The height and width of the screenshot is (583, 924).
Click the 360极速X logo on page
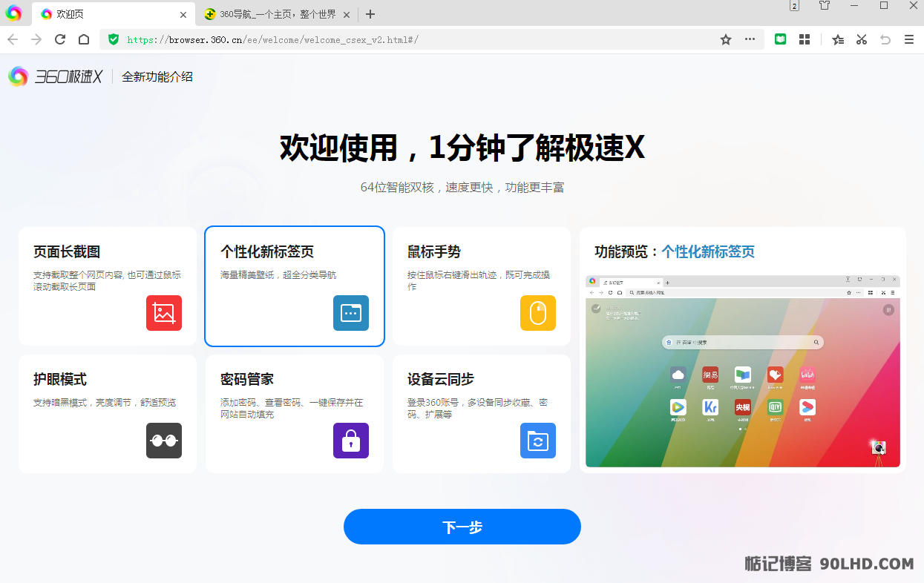[56, 76]
